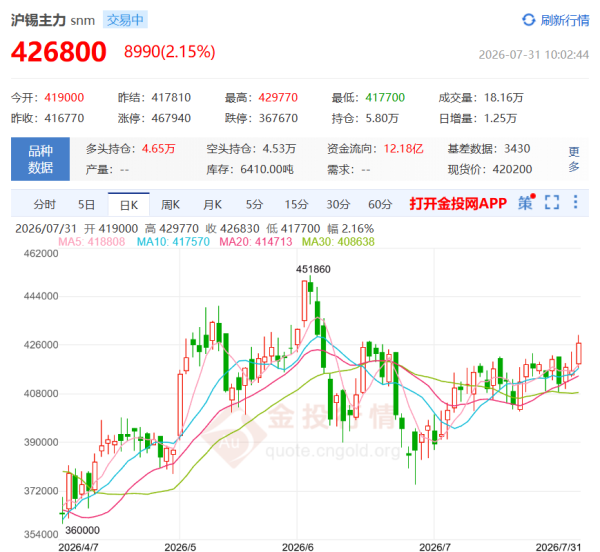This screenshot has width=600, height=552.
Task: Click the 451860 peak price label
Action: point(313,269)
